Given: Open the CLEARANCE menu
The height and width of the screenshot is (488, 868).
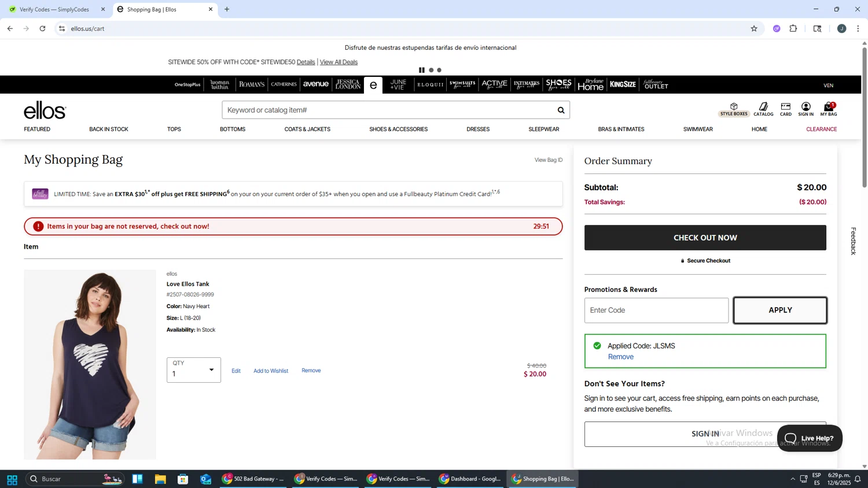Looking at the screenshot, I should [x=822, y=130].
